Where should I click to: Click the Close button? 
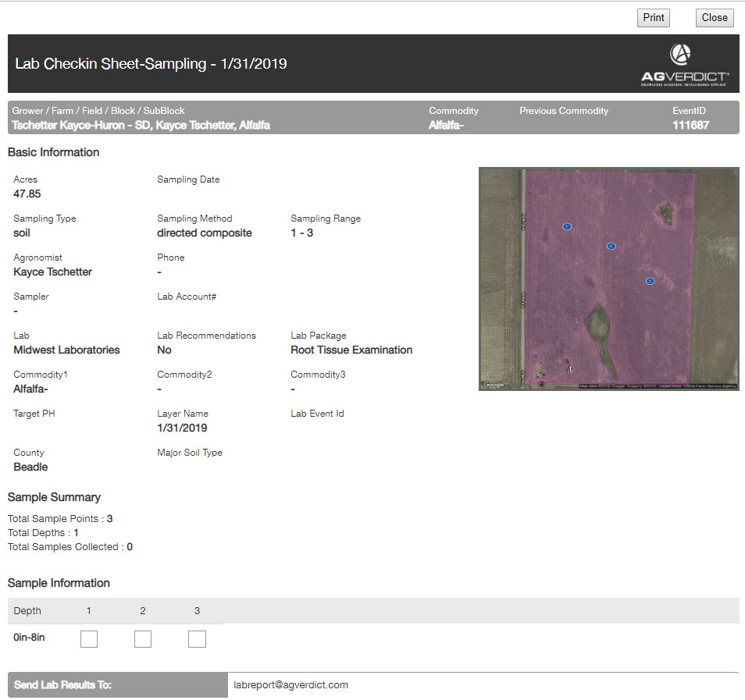(x=714, y=17)
